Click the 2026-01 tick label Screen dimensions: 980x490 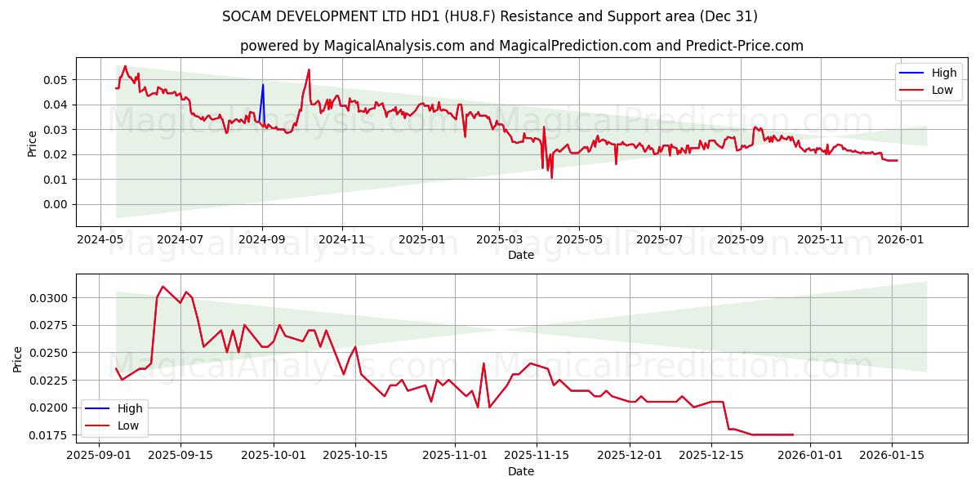click(x=901, y=240)
